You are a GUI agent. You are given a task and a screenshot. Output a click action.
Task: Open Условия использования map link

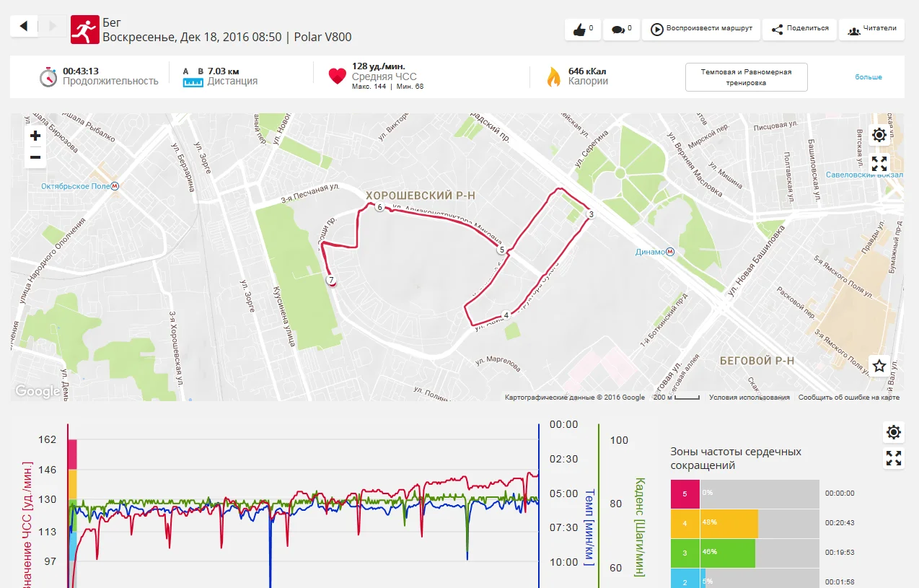(x=749, y=398)
